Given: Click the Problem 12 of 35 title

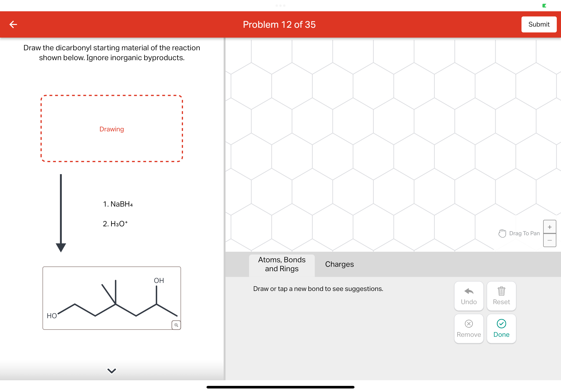Looking at the screenshot, I should tap(279, 24).
